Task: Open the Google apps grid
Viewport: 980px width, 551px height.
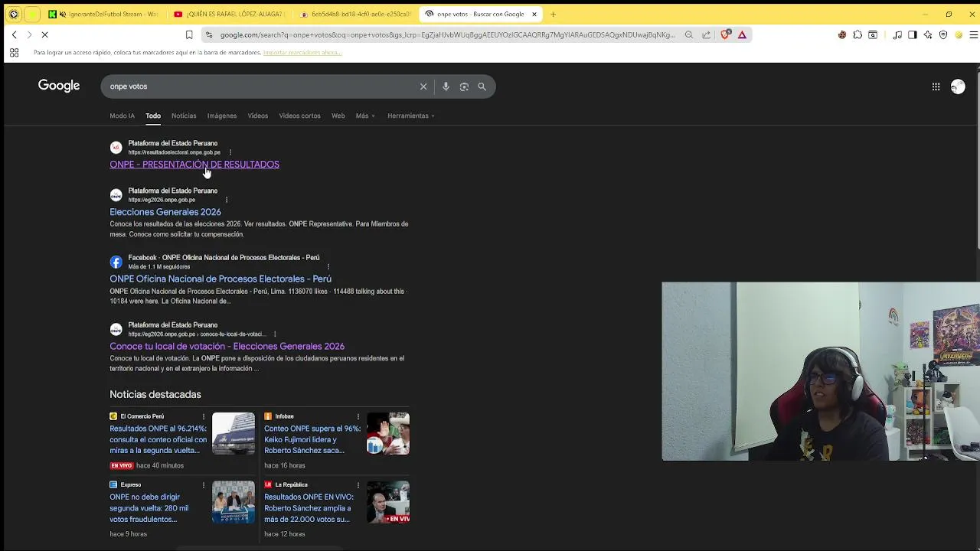Action: pos(936,86)
